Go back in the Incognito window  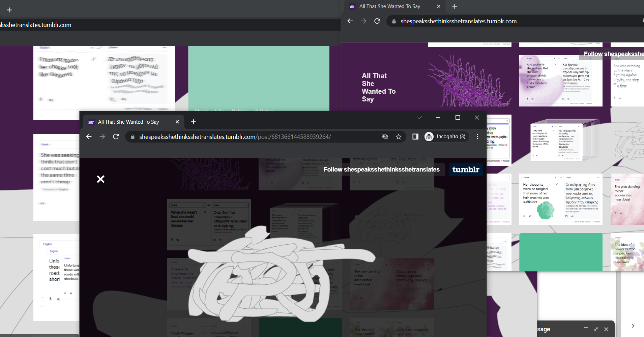pos(89,136)
